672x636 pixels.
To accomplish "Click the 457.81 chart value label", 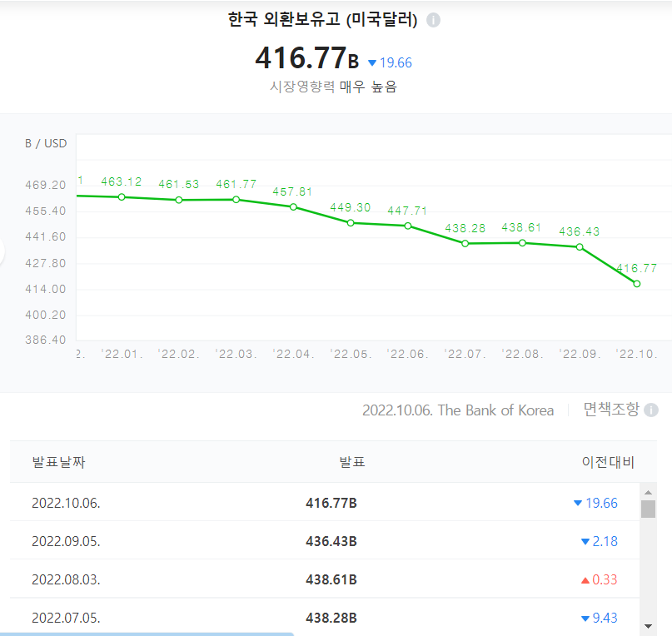I will [292, 191].
